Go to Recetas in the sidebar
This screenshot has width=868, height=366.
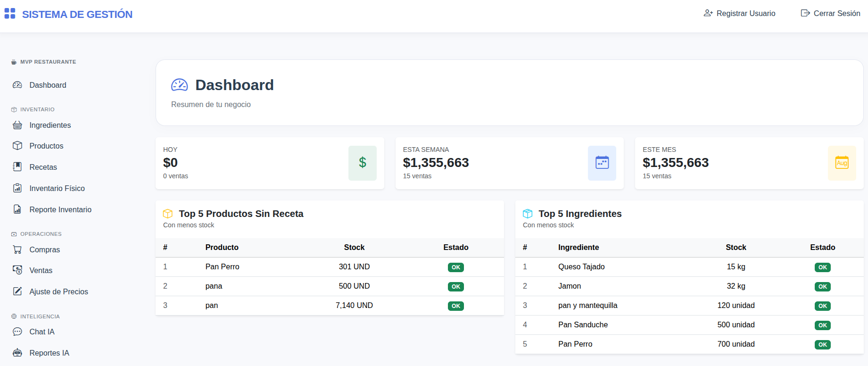coord(43,167)
